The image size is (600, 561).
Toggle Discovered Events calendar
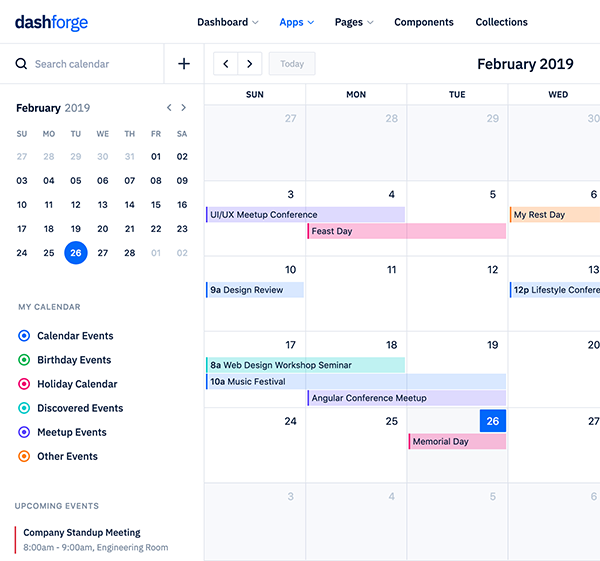tap(24, 408)
